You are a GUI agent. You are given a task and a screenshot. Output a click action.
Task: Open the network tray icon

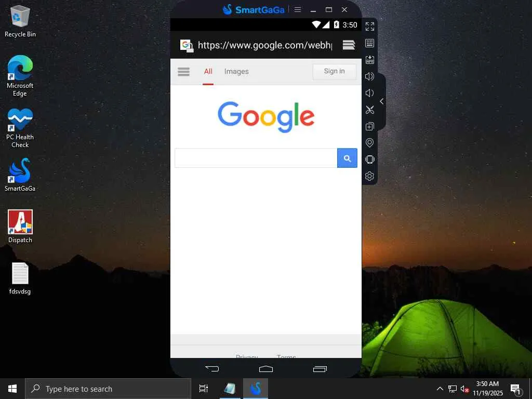453,389
